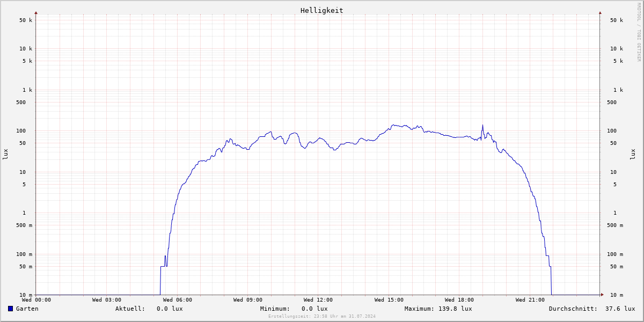This screenshot has width=644, height=322.
Task: Click the 100 m label on left axis
Action: point(24,254)
